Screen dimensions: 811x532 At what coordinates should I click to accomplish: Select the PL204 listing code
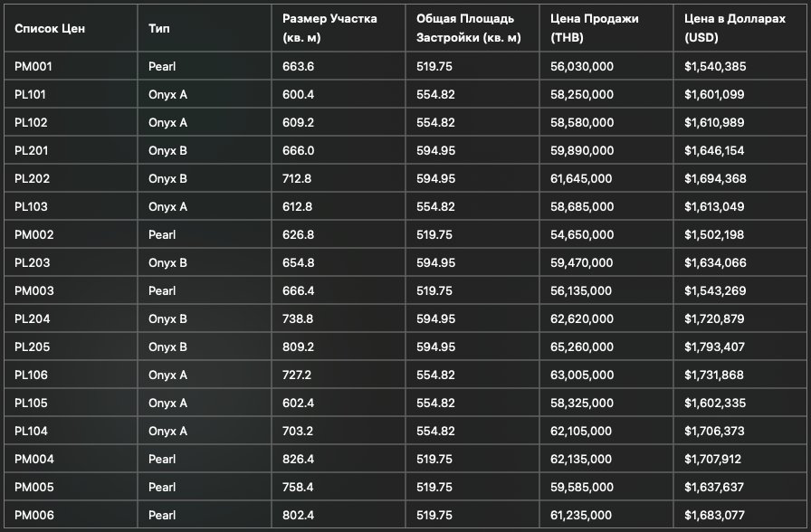point(33,318)
